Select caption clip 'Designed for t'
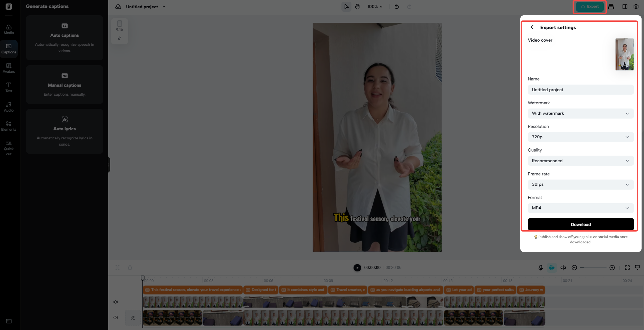This screenshot has width=644, height=330. 261,290
